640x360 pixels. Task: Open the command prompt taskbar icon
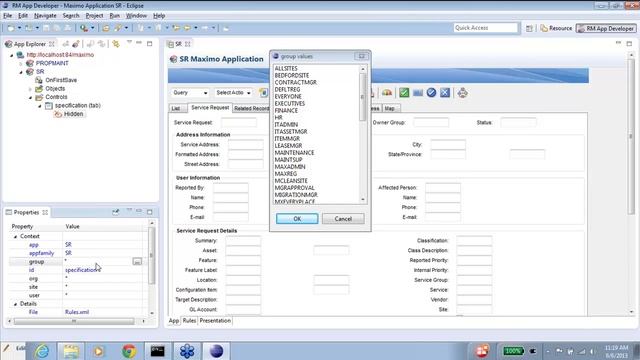point(158,351)
